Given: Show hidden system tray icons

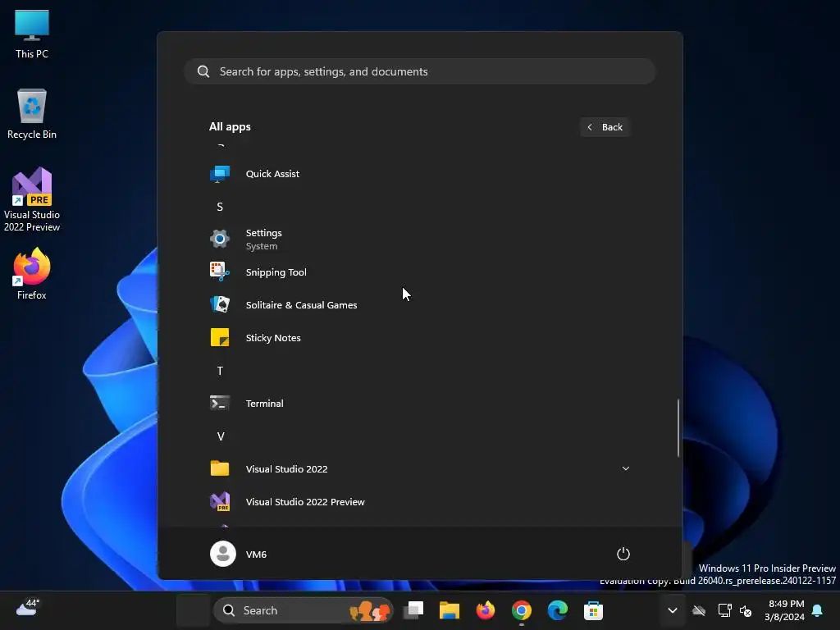Looking at the screenshot, I should [x=673, y=610].
